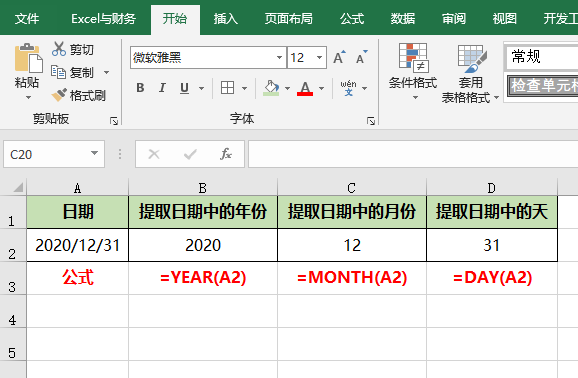578x378 pixels.
Task: Switch to Excel与财务 tab
Action: pos(104,18)
